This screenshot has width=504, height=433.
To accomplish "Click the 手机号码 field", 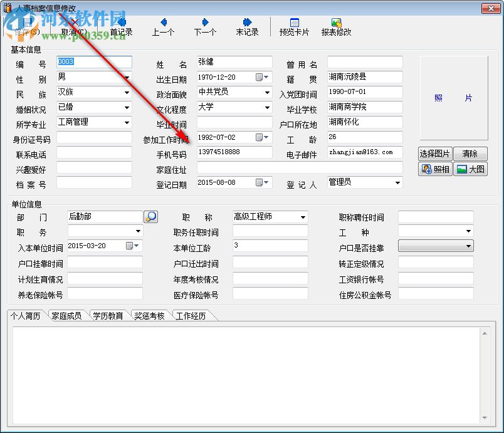I will pos(234,152).
